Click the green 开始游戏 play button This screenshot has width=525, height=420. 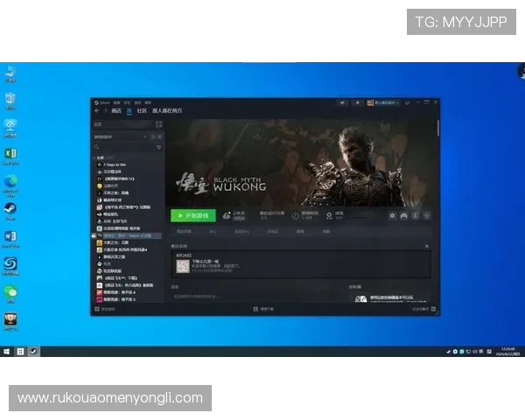point(192,215)
